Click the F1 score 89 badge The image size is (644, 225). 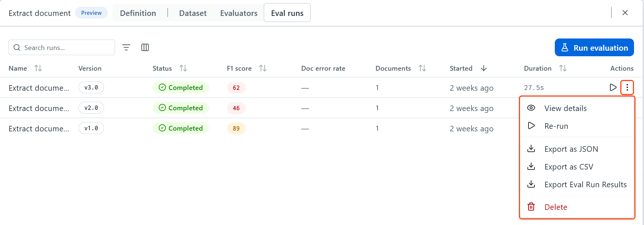[x=236, y=128]
